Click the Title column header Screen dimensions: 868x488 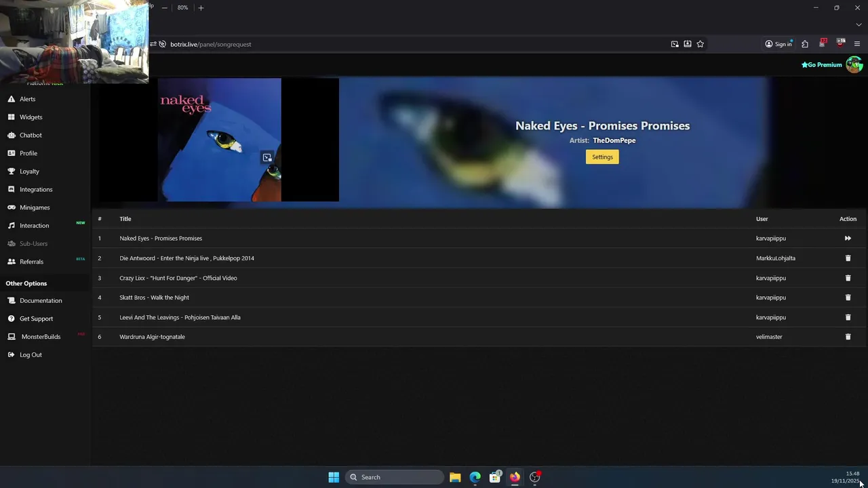click(x=125, y=219)
